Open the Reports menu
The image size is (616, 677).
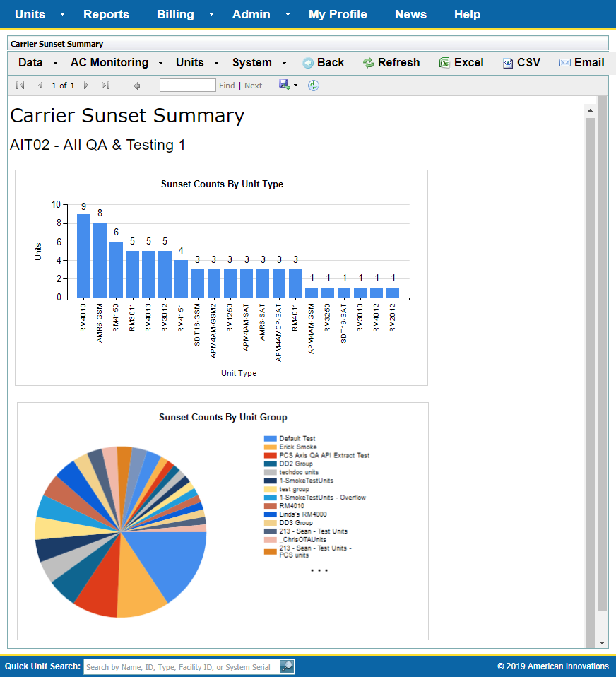(106, 15)
